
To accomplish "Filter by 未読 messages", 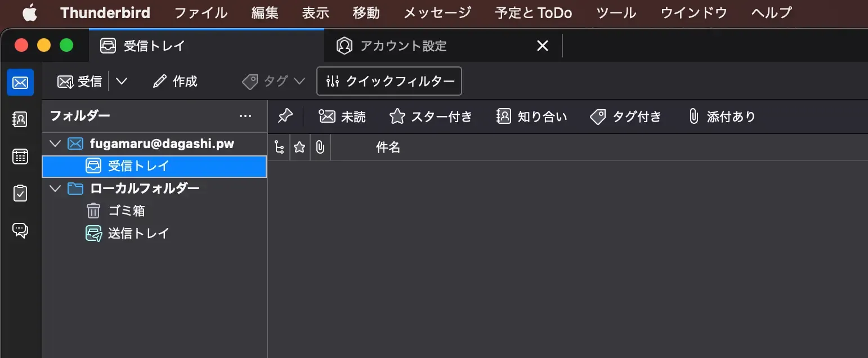I will point(342,117).
